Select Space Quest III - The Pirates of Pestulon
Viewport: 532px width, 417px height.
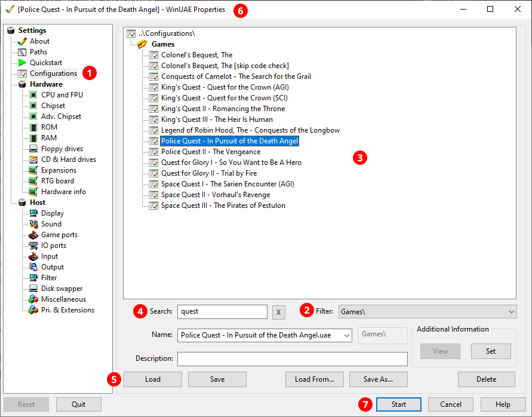pyautogui.click(x=223, y=206)
